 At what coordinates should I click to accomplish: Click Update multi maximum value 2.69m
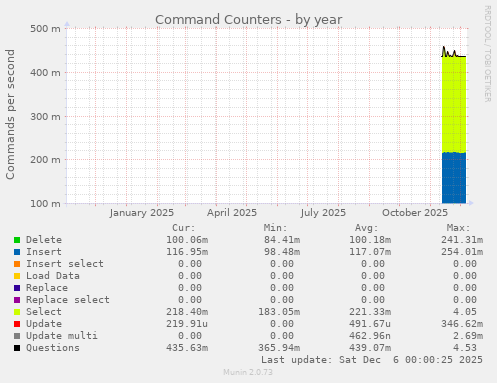468,336
